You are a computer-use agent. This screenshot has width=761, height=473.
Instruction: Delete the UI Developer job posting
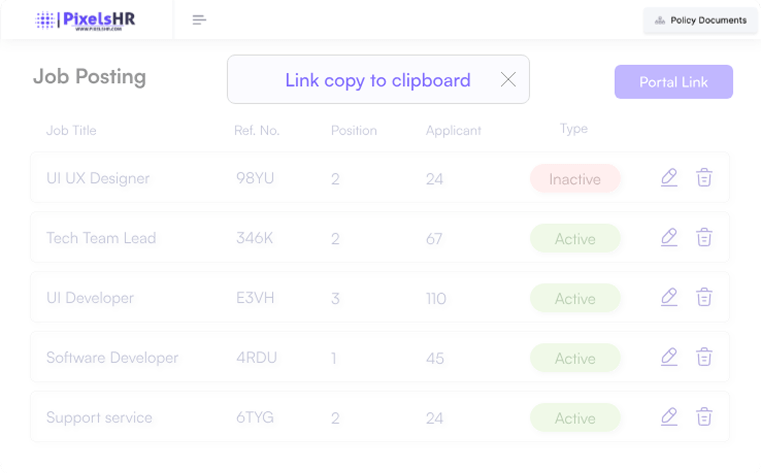tap(704, 297)
